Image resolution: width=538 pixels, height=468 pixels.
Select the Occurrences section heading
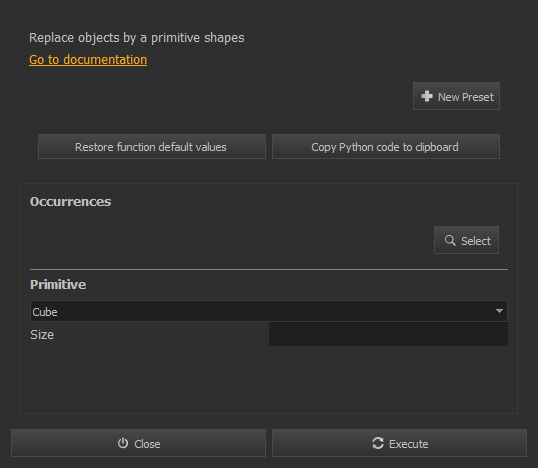[x=70, y=202]
